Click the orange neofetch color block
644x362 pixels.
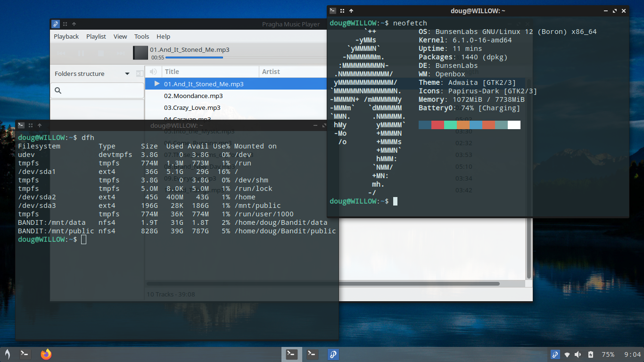pyautogui.click(x=463, y=125)
